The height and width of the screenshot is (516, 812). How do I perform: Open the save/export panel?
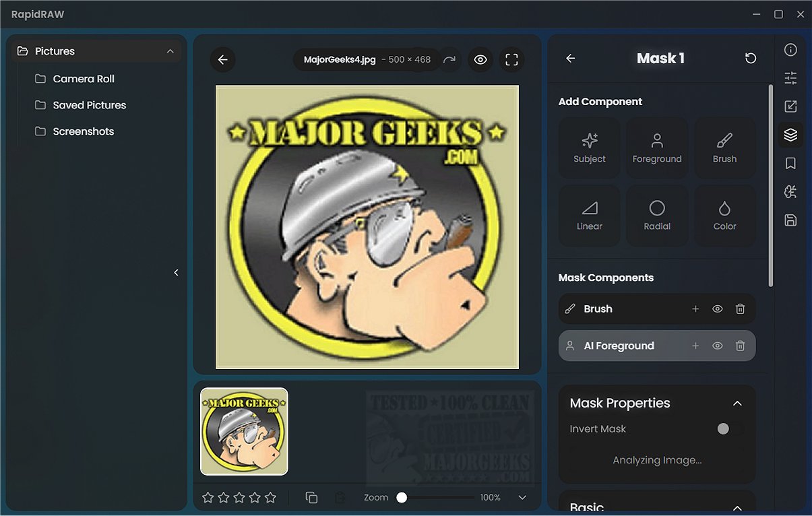pyautogui.click(x=790, y=220)
